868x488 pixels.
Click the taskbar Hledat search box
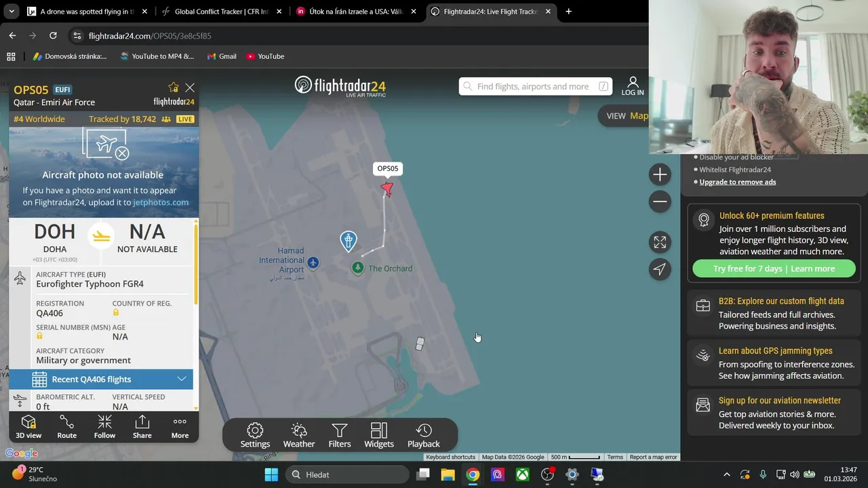(348, 474)
